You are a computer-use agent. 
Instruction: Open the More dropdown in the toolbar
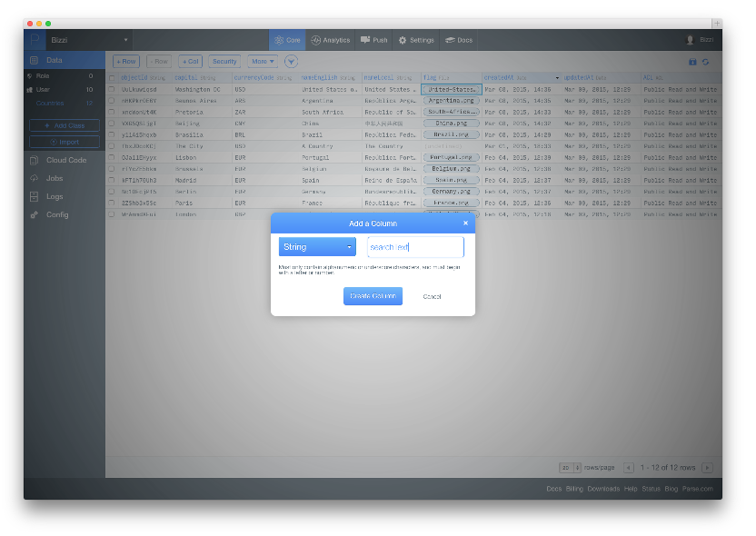tap(262, 61)
